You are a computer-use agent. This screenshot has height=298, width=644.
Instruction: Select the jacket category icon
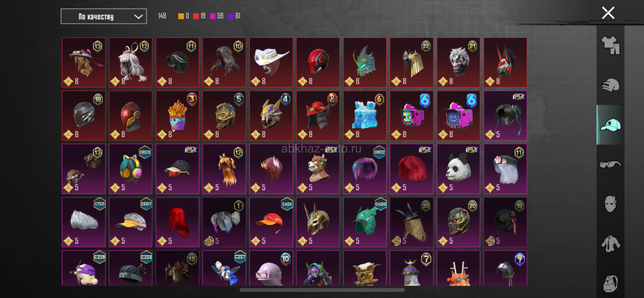(610, 244)
